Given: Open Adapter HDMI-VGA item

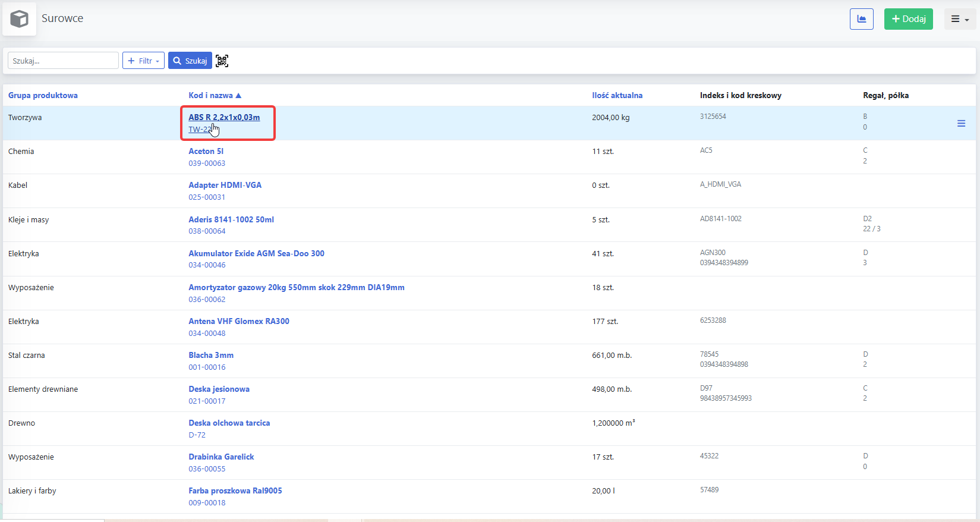Looking at the screenshot, I should pos(225,185).
